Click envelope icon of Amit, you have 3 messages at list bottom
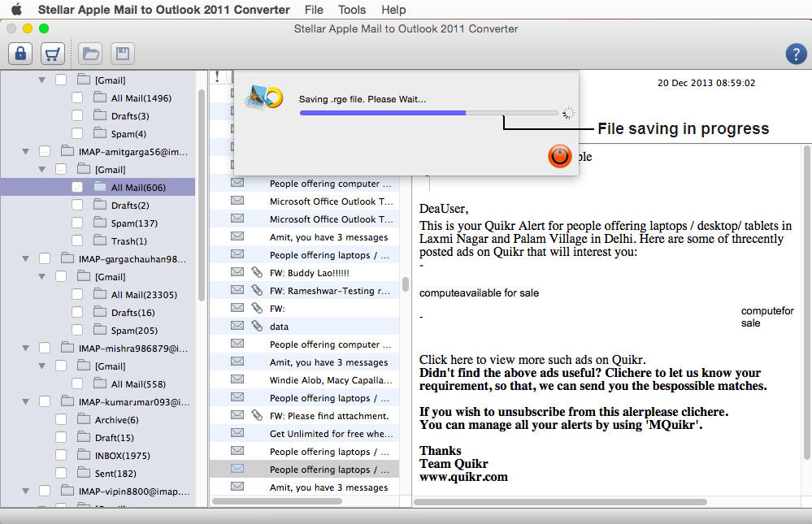812x524 pixels. tap(237, 486)
